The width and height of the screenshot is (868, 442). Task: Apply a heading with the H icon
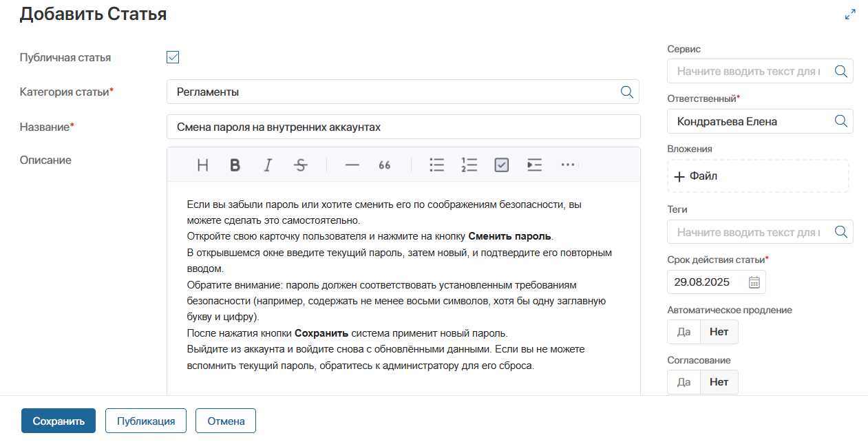pos(202,165)
